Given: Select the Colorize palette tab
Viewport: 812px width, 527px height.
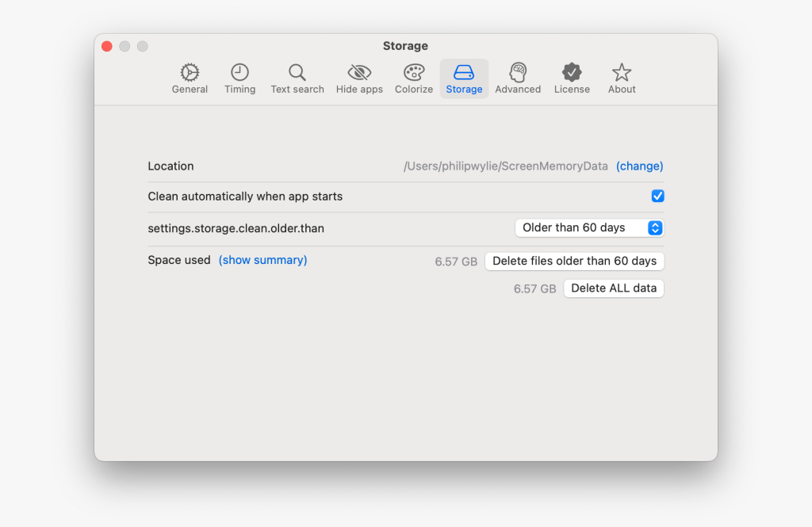Looking at the screenshot, I should click(x=414, y=78).
